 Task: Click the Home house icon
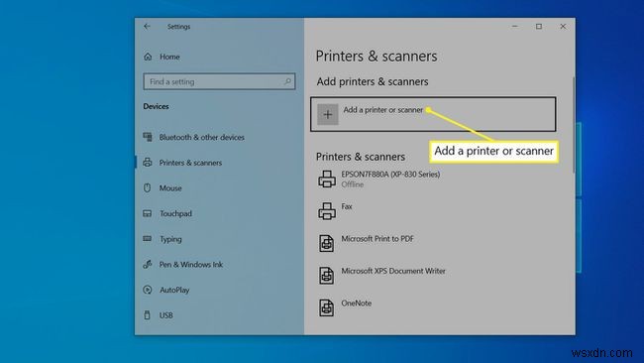(148, 57)
